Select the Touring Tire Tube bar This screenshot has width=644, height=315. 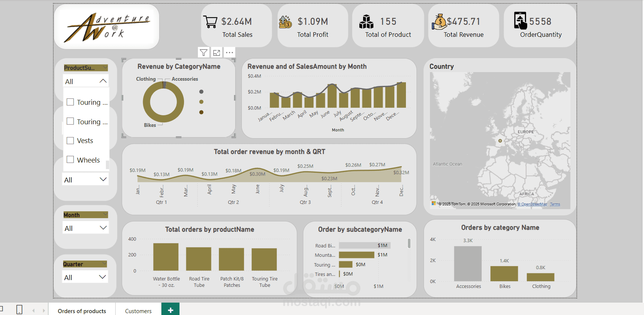[x=264, y=259]
